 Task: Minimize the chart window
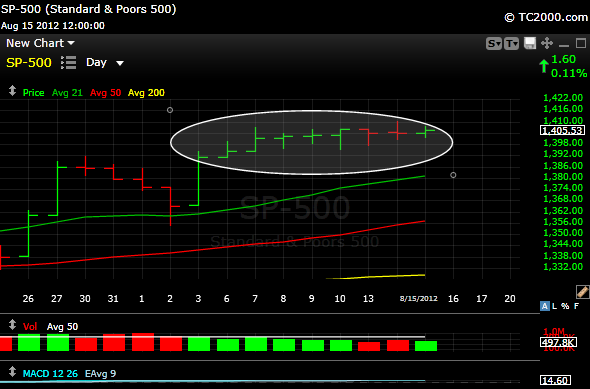(564, 45)
